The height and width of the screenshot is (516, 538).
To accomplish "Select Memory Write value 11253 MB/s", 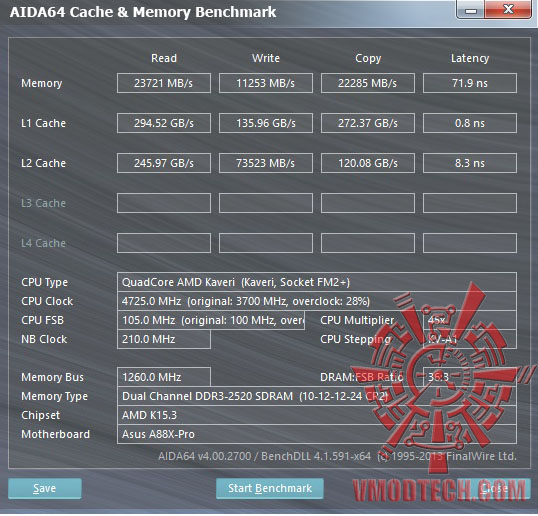I will [x=266, y=83].
